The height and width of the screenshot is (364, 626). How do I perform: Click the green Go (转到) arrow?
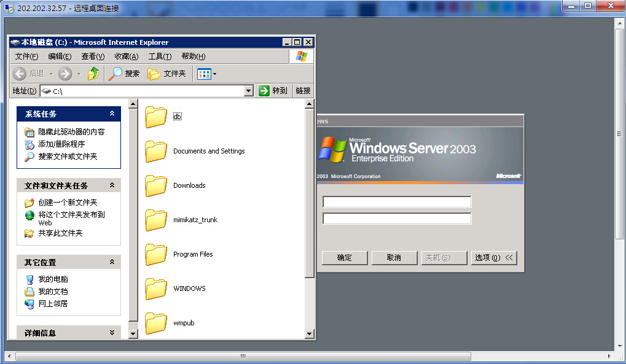(x=264, y=91)
